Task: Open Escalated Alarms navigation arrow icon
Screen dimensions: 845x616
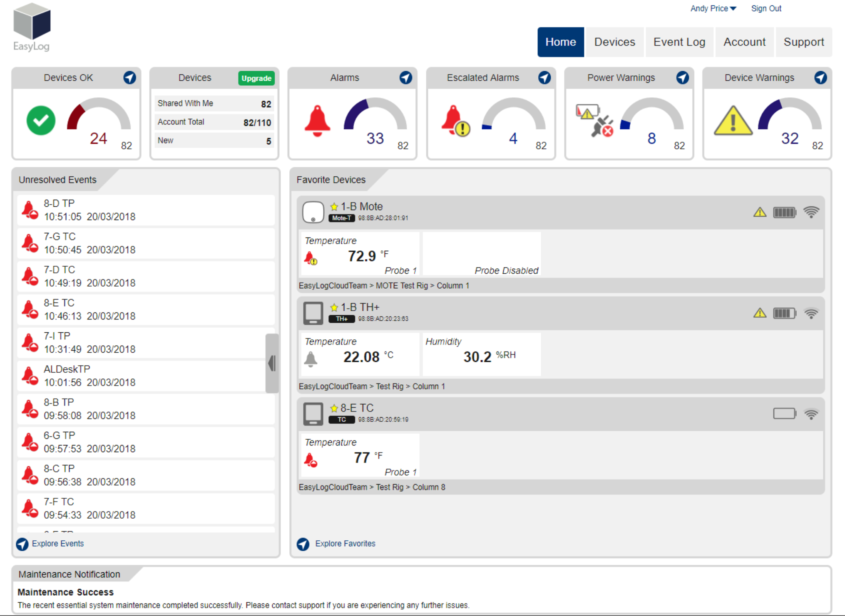Action: (x=544, y=77)
